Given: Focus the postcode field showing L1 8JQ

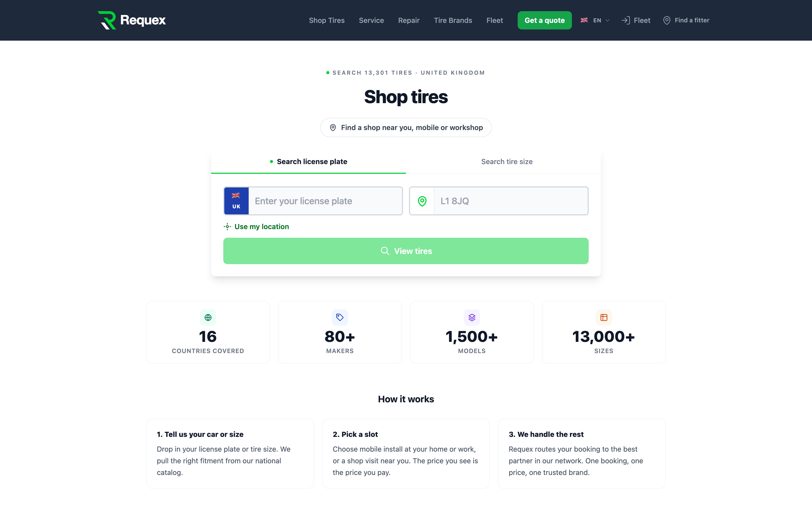Looking at the screenshot, I should 511,201.
